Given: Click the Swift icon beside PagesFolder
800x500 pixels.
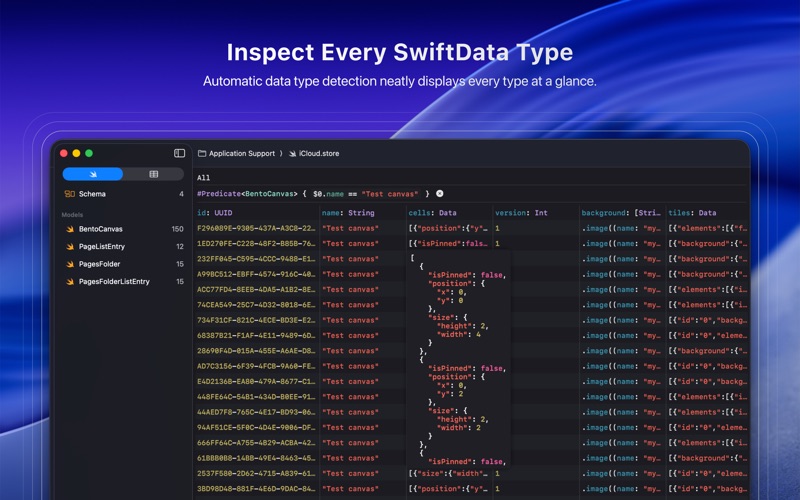Looking at the screenshot, I should point(70,264).
